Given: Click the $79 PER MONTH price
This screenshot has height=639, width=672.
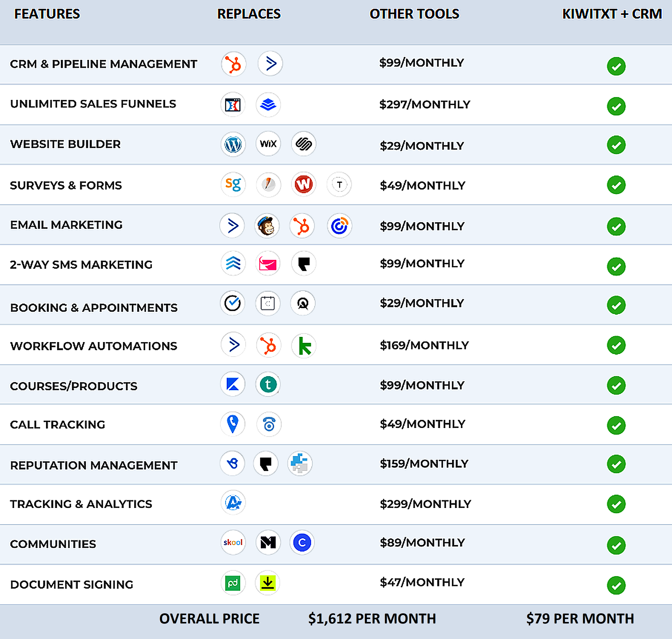Looking at the screenshot, I should (580, 618).
